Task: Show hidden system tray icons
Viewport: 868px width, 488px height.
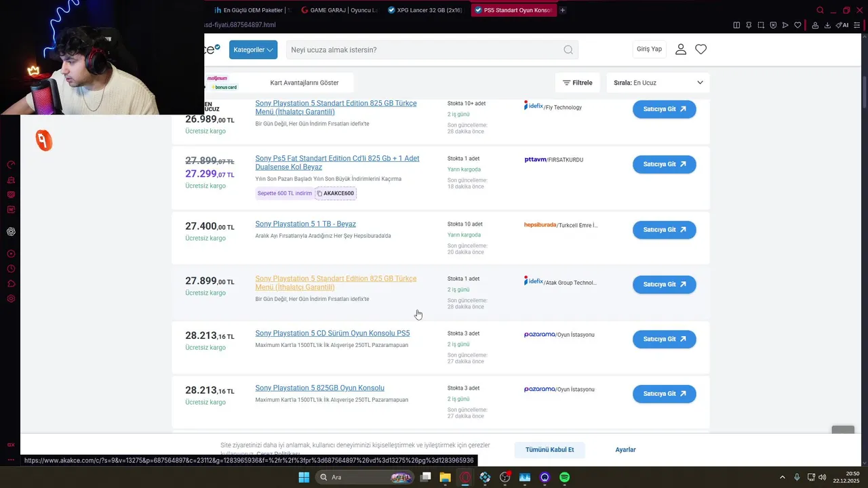Action: point(783,477)
